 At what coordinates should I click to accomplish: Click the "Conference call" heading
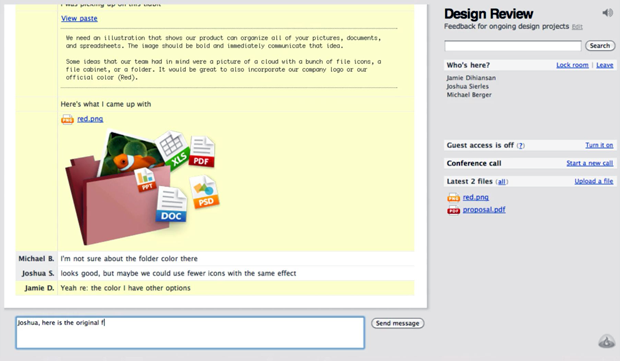474,163
